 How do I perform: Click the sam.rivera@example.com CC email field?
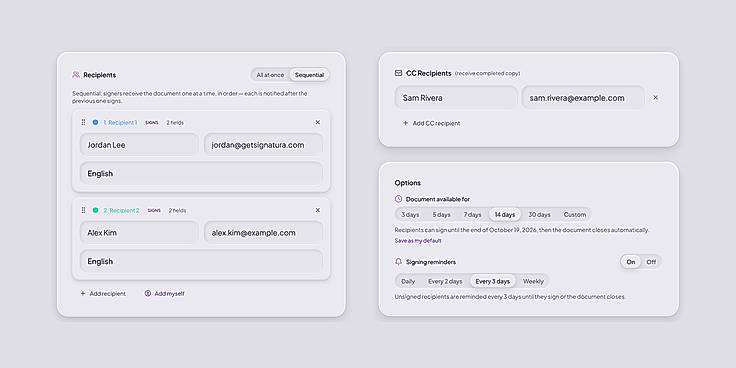[x=583, y=98]
